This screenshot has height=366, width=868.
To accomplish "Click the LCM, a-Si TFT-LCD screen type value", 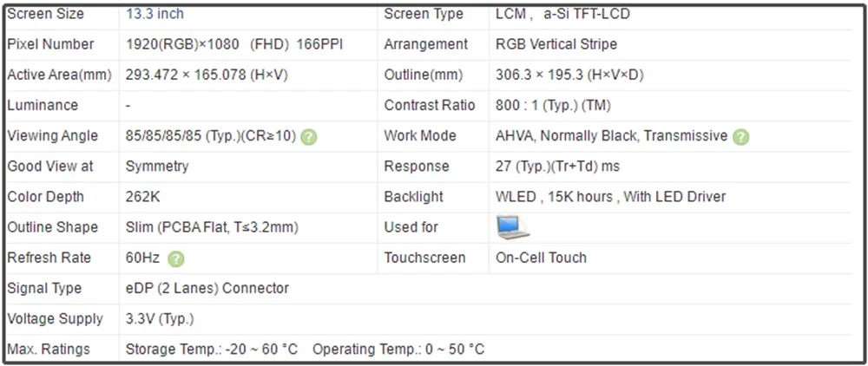I will click(x=562, y=14).
